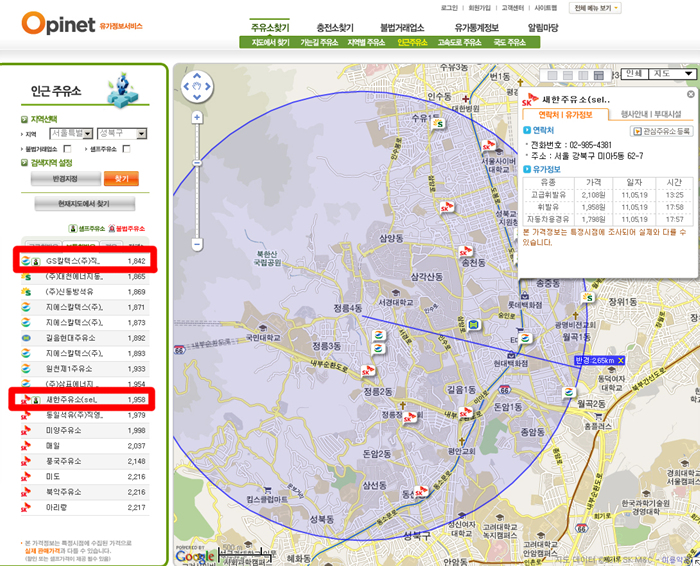Open the 불법거래업소 main menu
Image resolution: width=700 pixels, height=566 pixels.
[x=402, y=28]
